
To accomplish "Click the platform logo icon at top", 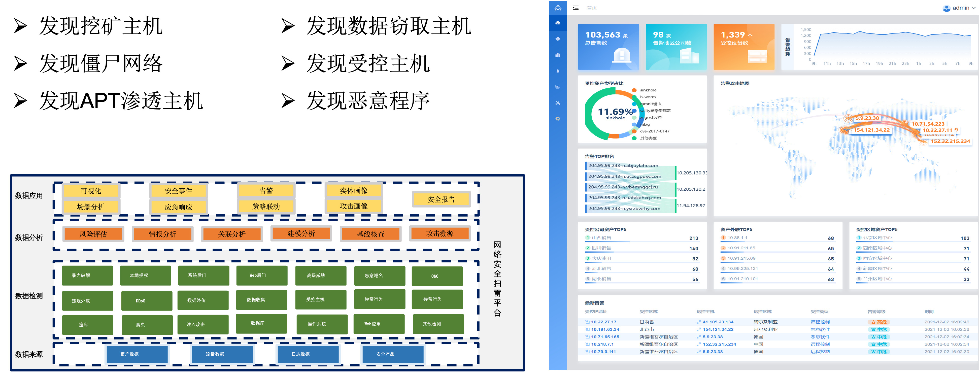I will tap(558, 8).
